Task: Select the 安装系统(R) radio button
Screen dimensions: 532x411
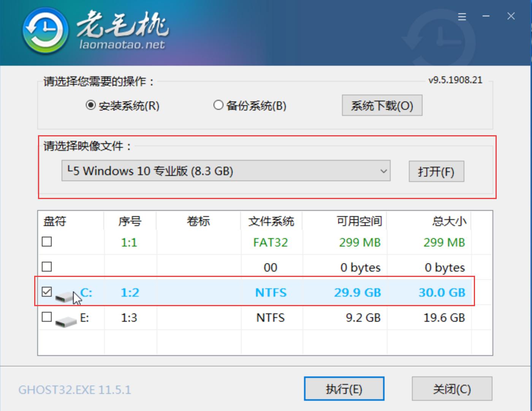Action: click(x=90, y=105)
